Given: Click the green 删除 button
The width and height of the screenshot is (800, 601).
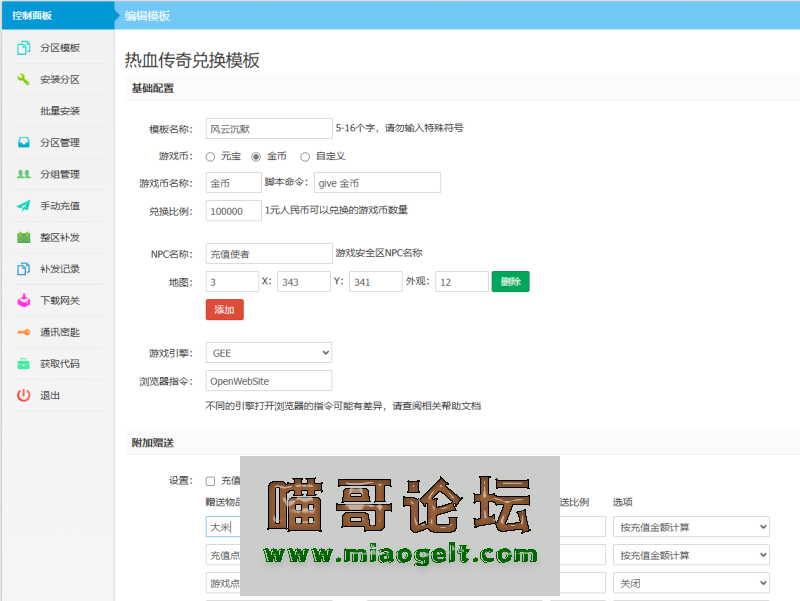Looking at the screenshot, I should (510, 282).
